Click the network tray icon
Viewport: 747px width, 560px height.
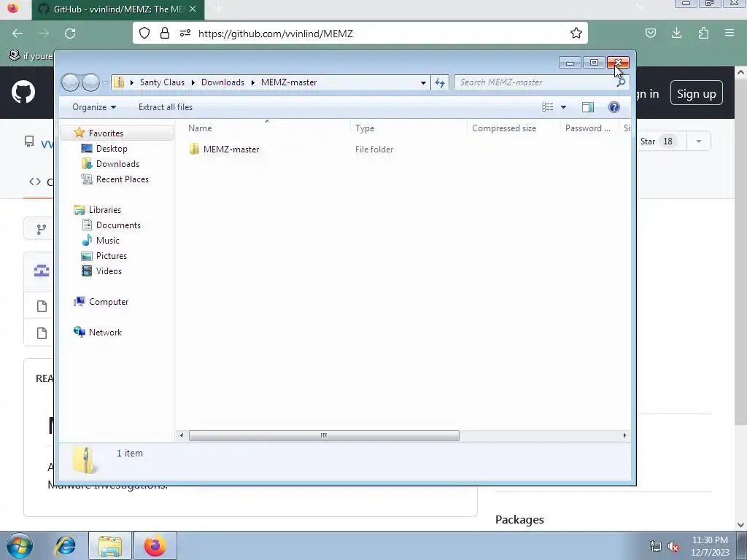(x=655, y=547)
